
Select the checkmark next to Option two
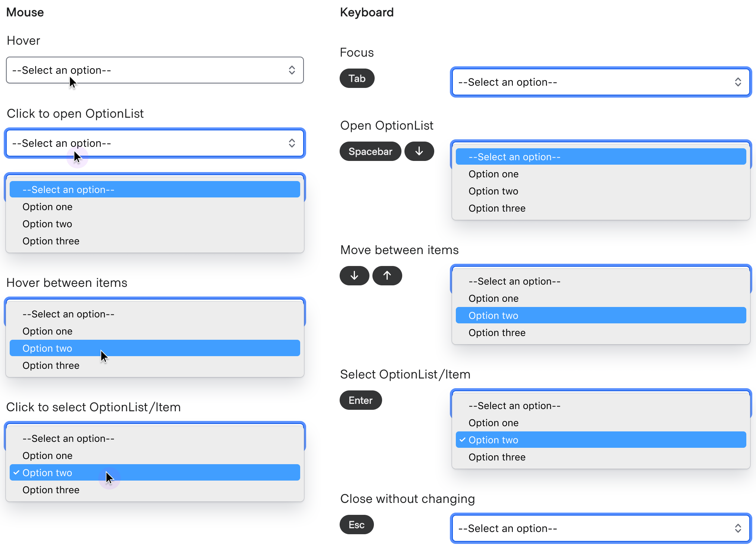(16, 473)
